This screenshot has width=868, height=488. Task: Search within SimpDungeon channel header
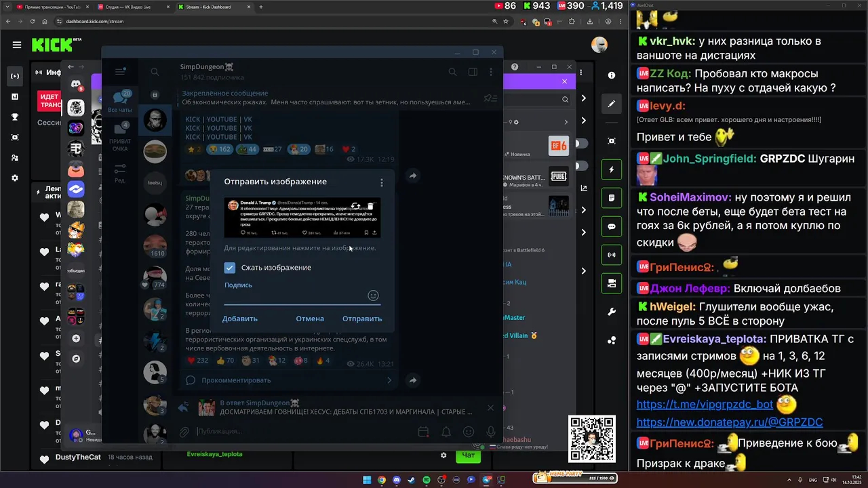(x=452, y=72)
